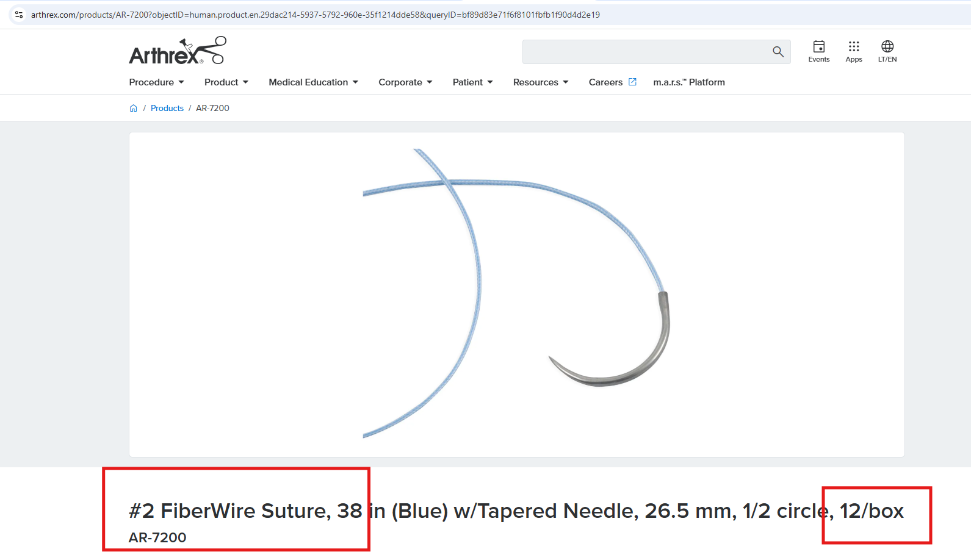Click into the site search field
This screenshot has height=560, width=971.
644,52
